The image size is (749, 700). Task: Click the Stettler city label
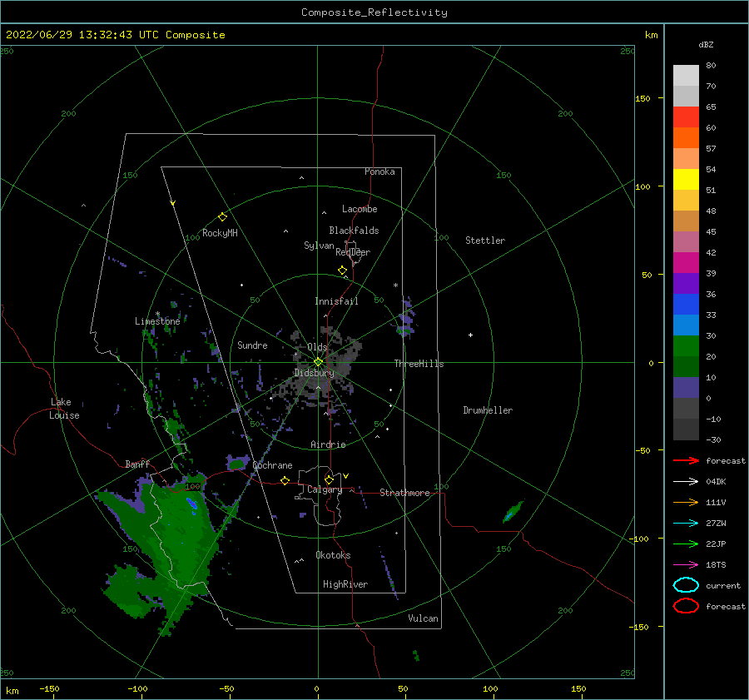coord(485,241)
